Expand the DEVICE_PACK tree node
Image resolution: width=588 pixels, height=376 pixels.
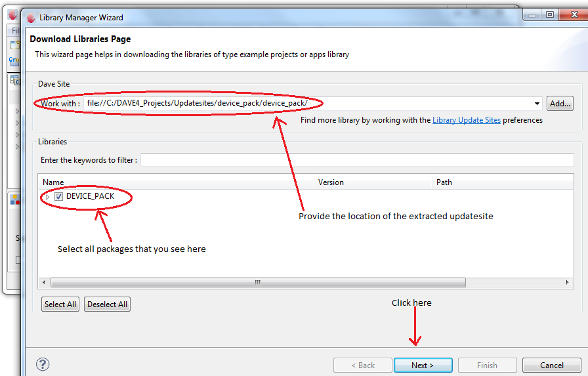point(48,197)
